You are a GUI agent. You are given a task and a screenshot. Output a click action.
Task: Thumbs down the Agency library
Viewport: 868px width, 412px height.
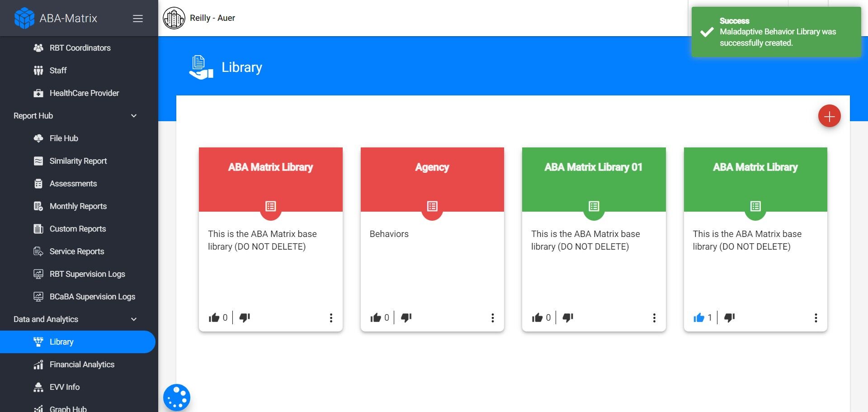tap(406, 317)
